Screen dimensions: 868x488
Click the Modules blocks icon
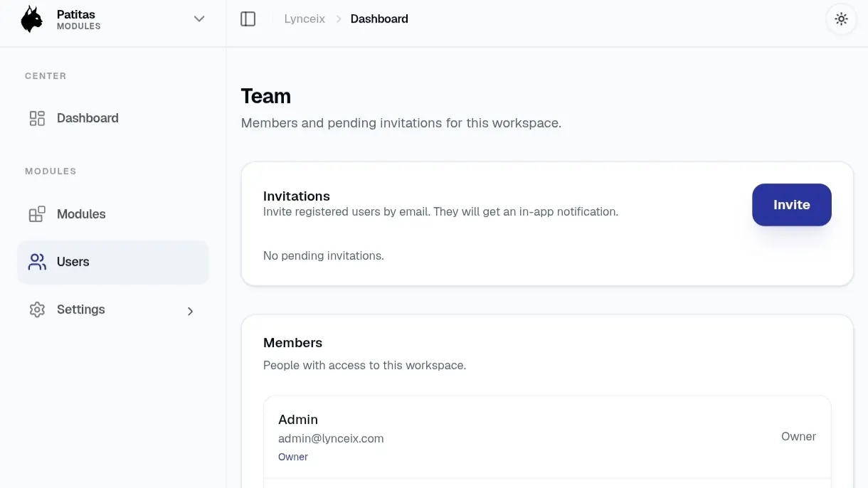pyautogui.click(x=37, y=214)
